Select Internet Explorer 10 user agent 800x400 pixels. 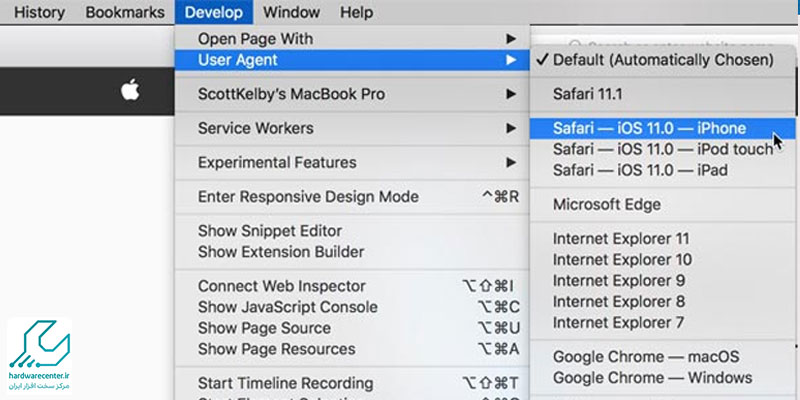click(662, 260)
